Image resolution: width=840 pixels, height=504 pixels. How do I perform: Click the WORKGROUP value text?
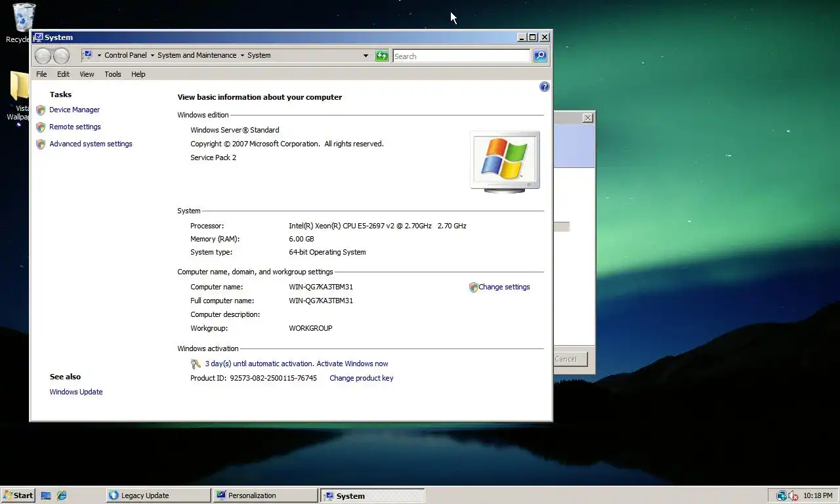[310, 328]
